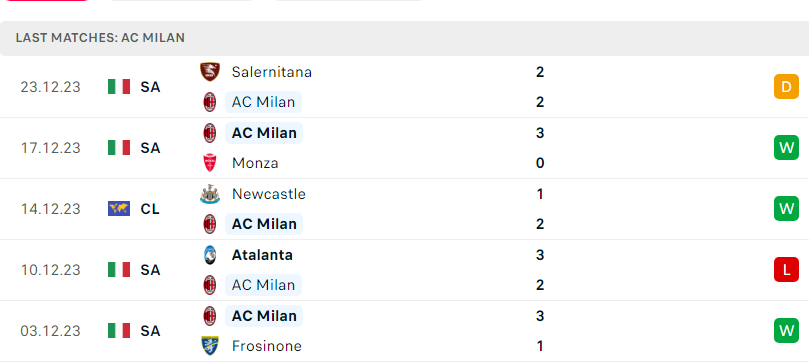Click the Monza club crest

(210, 163)
